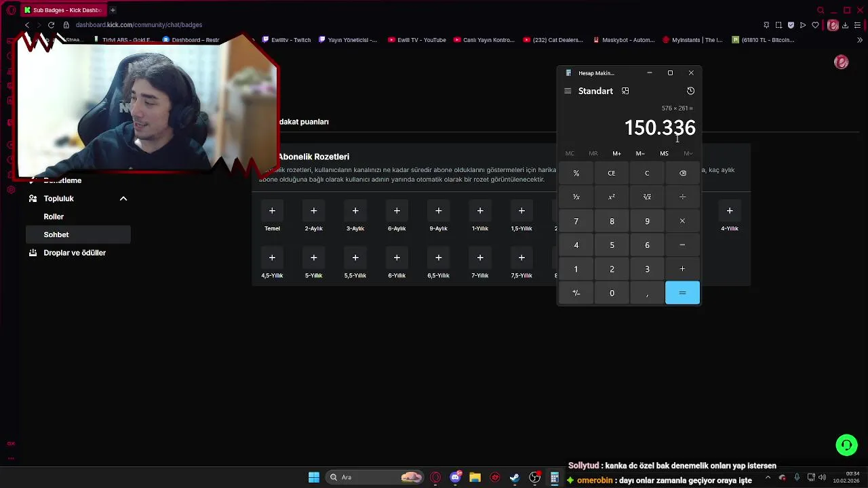868x488 pixels.
Task: Open Steam from the taskbar
Action: coord(515,478)
